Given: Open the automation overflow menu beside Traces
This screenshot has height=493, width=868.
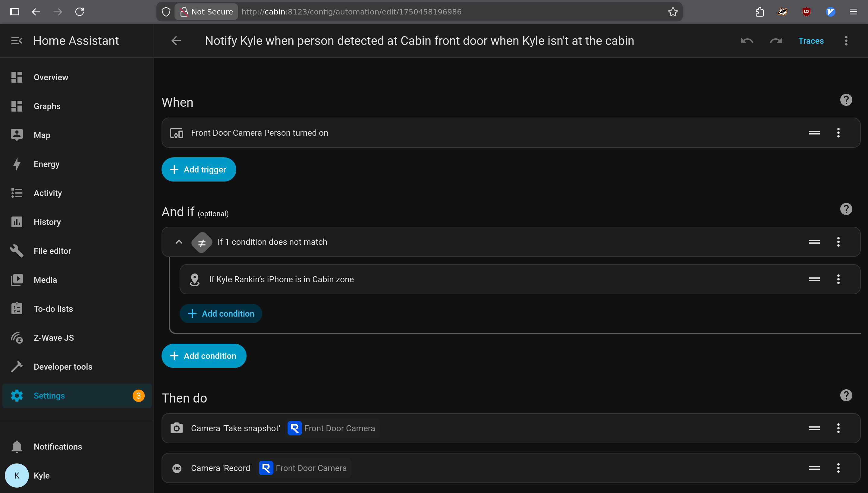Looking at the screenshot, I should coord(846,41).
